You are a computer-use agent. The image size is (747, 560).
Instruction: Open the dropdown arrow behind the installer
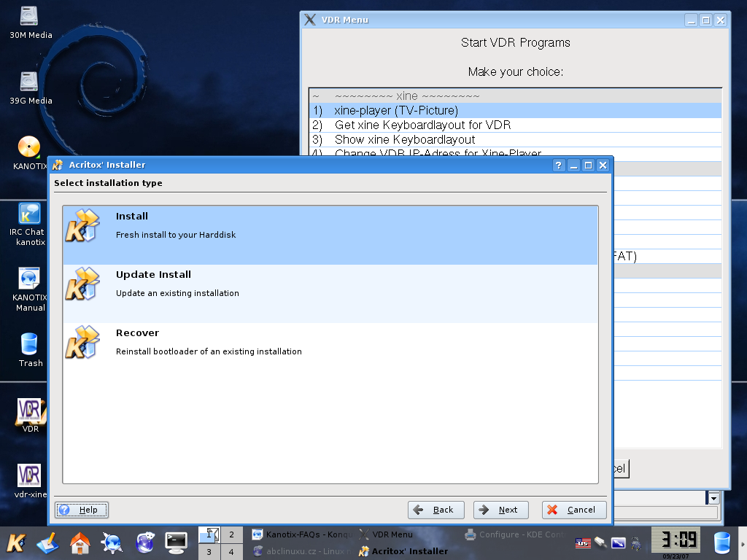[713, 499]
